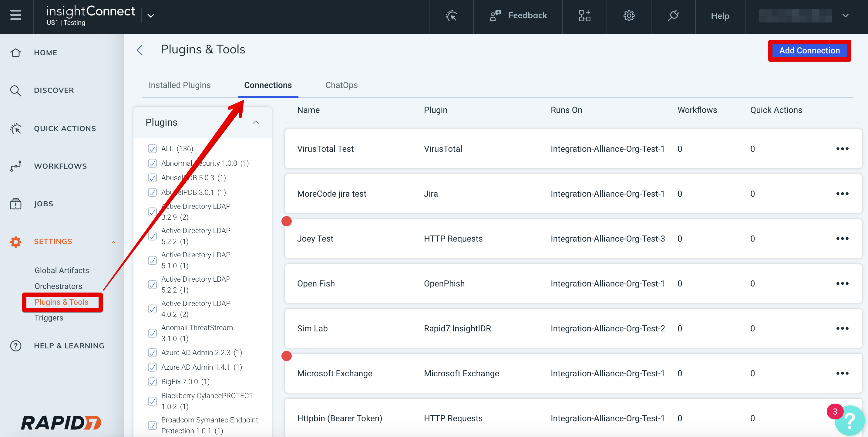Open options menu for Open Fish

point(842,283)
